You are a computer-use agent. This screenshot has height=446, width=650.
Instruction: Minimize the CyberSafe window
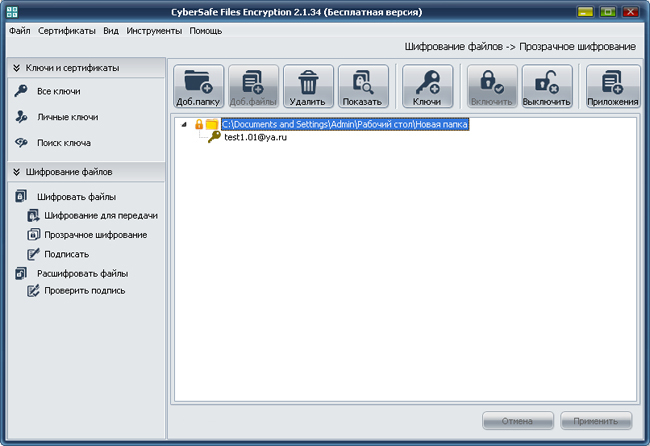(585, 12)
